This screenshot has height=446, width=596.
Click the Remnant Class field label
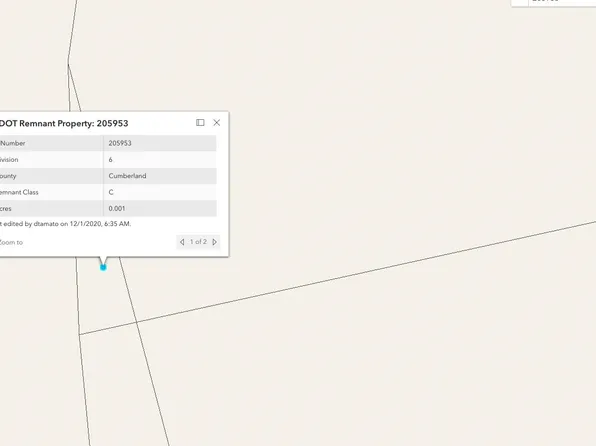tap(19, 192)
